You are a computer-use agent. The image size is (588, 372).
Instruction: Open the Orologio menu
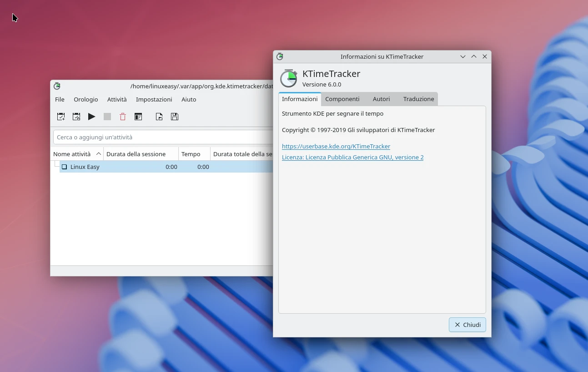tap(85, 99)
